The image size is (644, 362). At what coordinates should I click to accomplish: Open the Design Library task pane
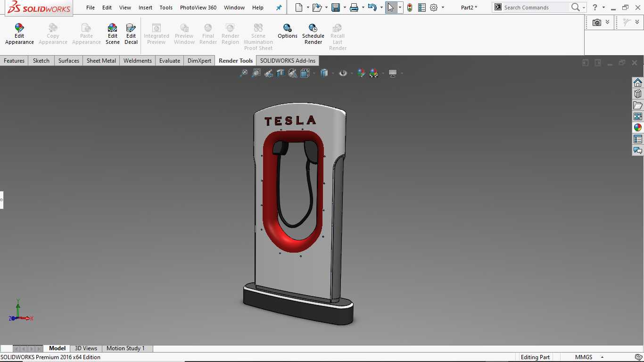coord(638,94)
